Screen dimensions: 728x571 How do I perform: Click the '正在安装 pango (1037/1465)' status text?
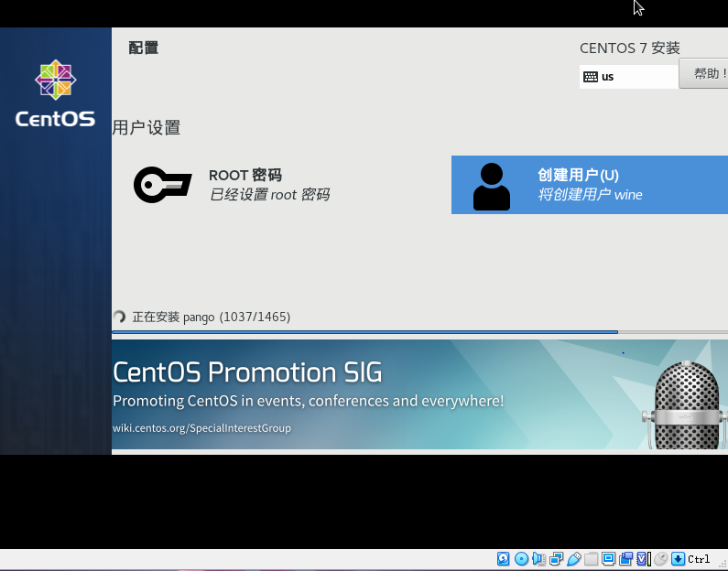(212, 317)
